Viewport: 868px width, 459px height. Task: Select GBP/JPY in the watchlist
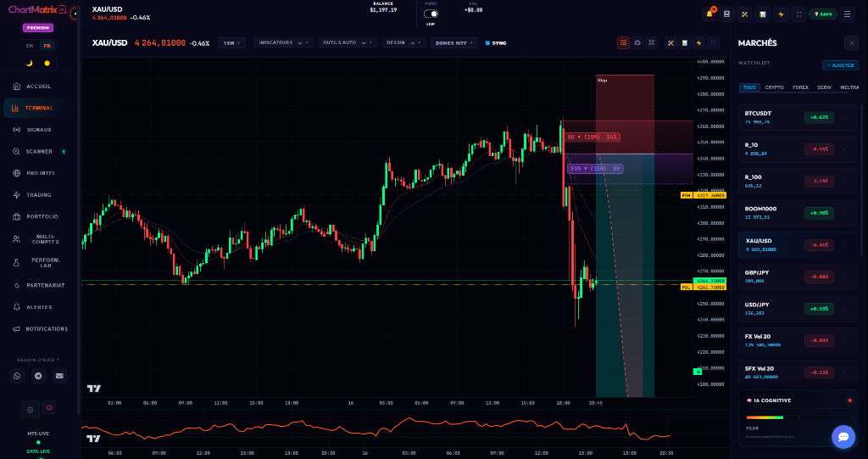point(797,277)
